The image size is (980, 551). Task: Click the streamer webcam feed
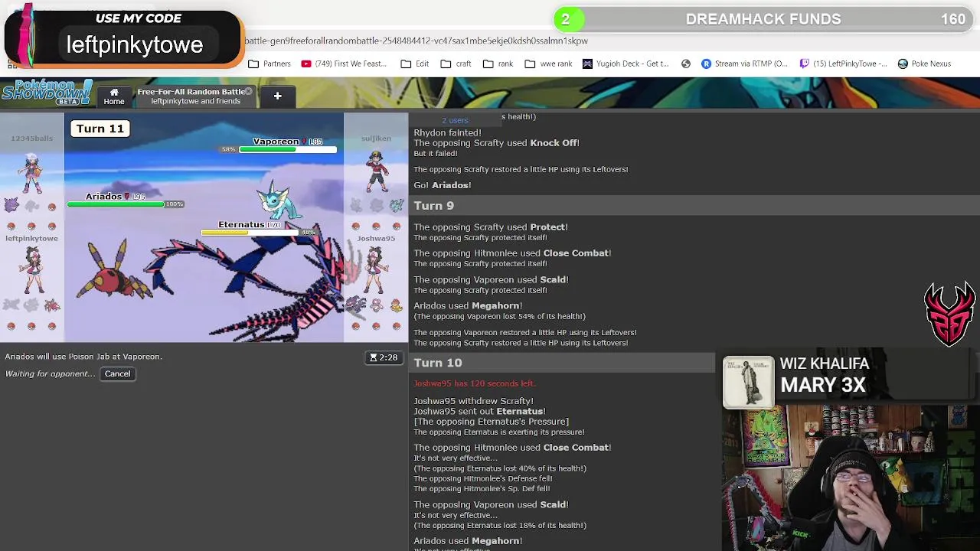pyautogui.click(x=851, y=478)
